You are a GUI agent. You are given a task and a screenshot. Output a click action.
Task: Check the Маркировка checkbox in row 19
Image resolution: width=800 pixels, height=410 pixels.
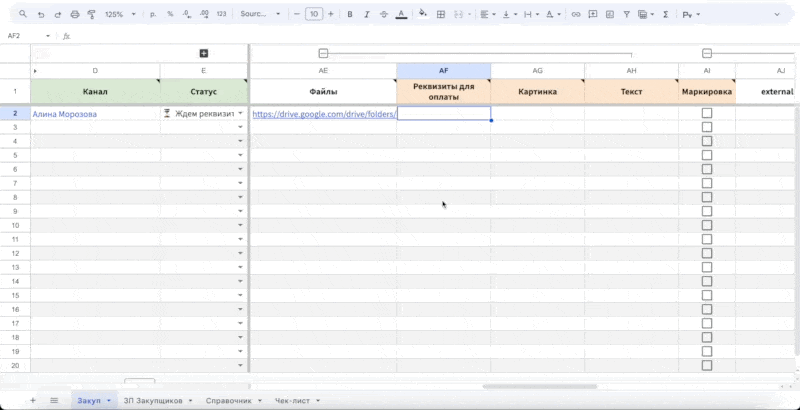707,351
